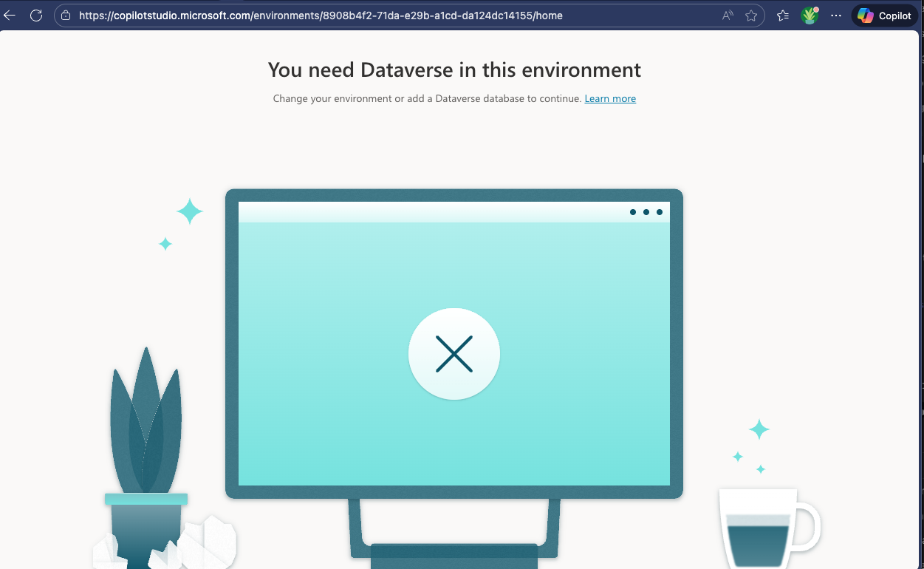Image resolution: width=924 pixels, height=569 pixels.
Task: Go back using the browser back arrow
Action: click(x=10, y=16)
